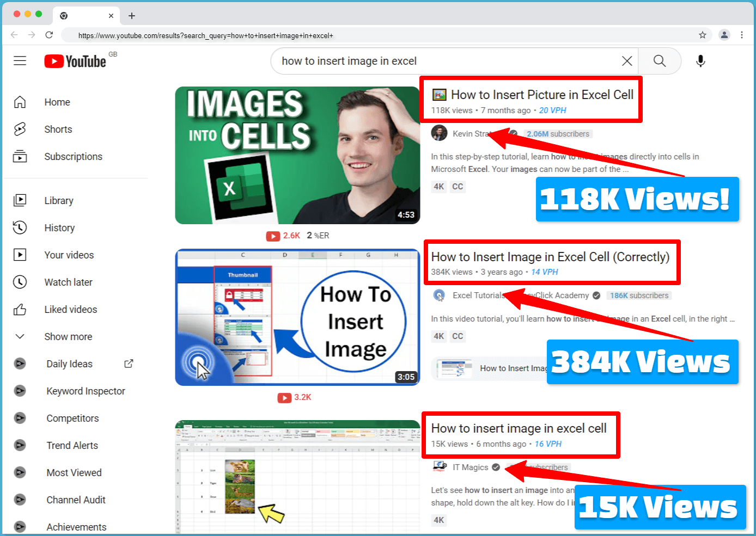The width and height of the screenshot is (756, 536).
Task: Bookmark this page with star icon
Action: (x=703, y=35)
